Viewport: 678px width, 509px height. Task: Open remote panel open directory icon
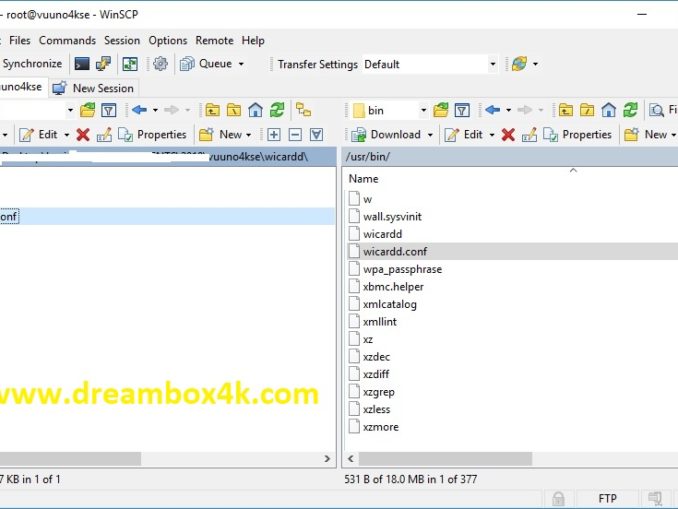coord(441,110)
